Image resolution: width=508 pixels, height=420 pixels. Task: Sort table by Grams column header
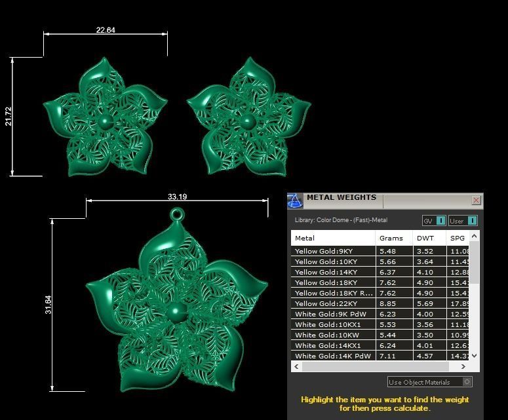[394, 238]
